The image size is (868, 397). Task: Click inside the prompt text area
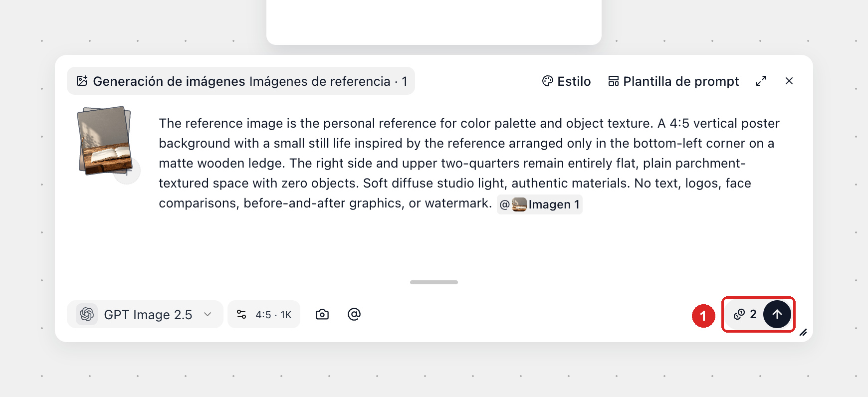click(x=469, y=163)
